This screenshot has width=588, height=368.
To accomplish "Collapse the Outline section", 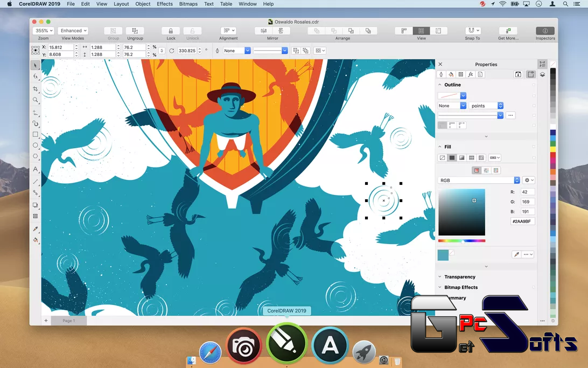I will coord(440,85).
